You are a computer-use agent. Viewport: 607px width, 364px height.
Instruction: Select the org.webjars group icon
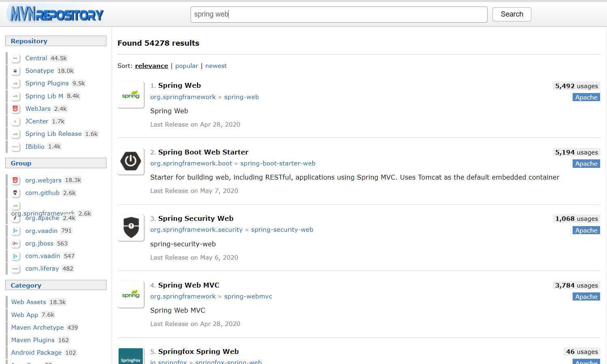pyautogui.click(x=15, y=180)
